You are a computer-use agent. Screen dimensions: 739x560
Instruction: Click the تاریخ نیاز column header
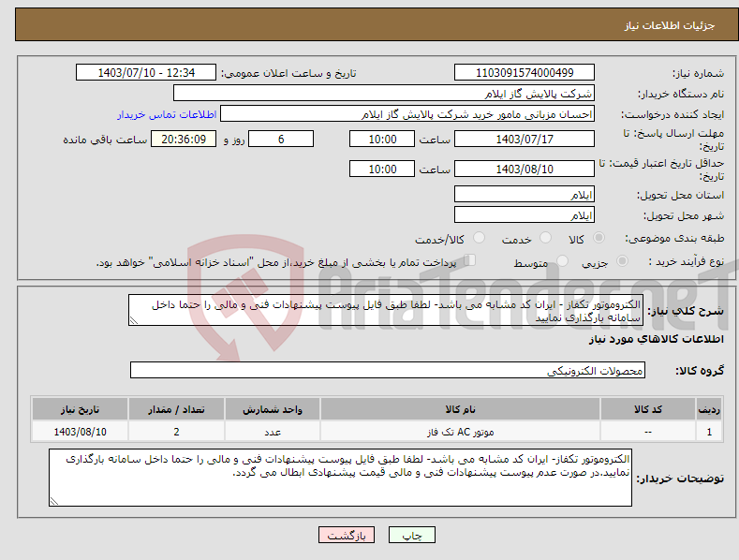tap(81, 409)
